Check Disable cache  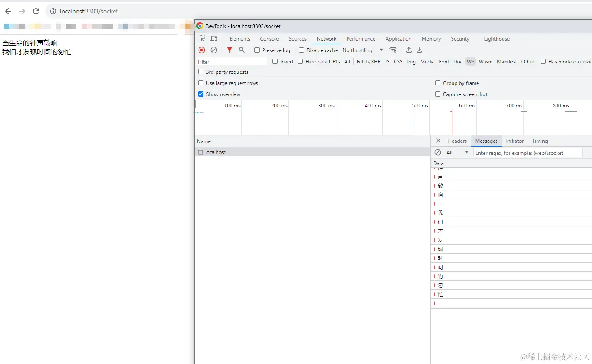click(x=301, y=50)
